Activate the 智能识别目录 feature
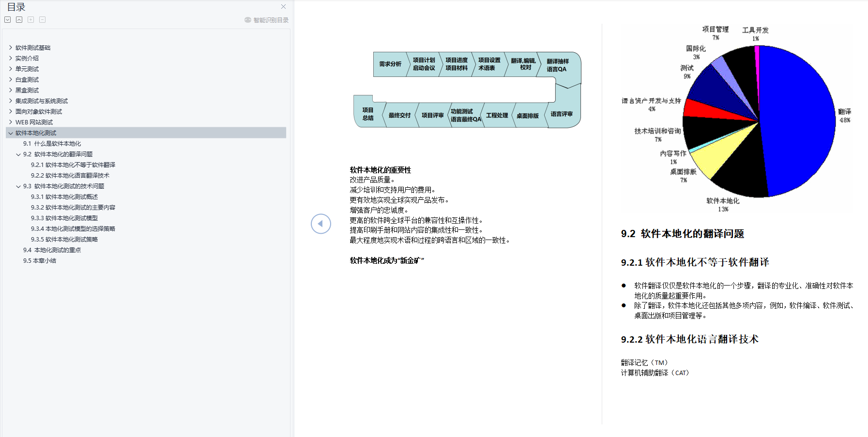This screenshot has width=868, height=437. coord(269,20)
